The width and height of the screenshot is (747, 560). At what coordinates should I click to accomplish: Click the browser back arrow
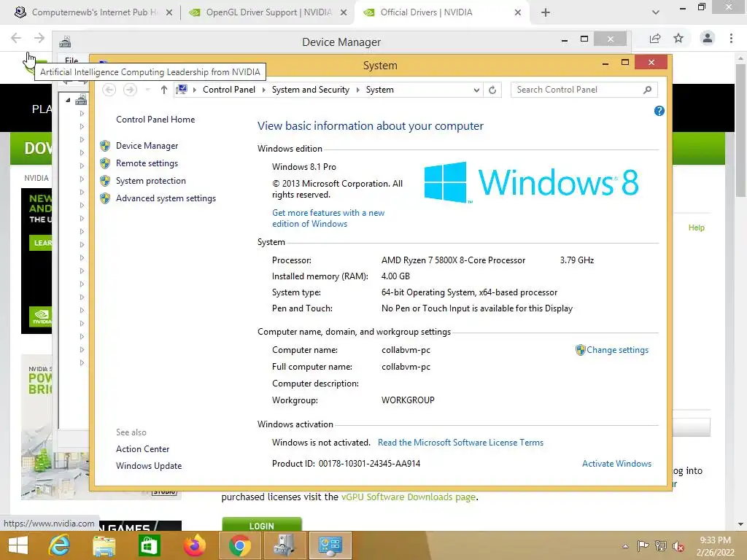coord(16,38)
